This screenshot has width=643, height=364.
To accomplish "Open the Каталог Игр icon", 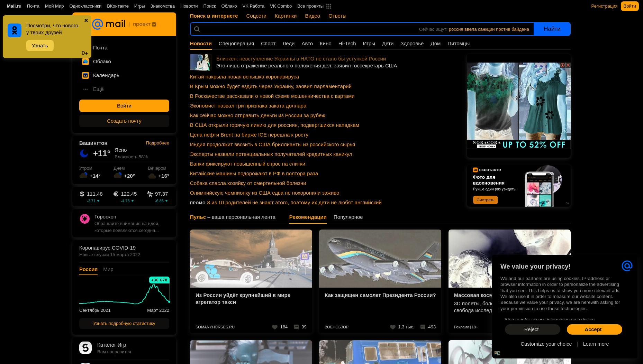I will [85, 348].
